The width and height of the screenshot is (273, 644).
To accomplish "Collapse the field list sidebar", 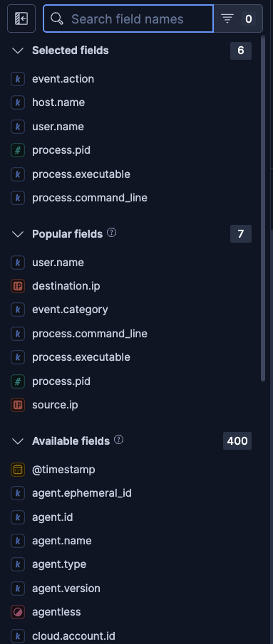I will (21, 19).
